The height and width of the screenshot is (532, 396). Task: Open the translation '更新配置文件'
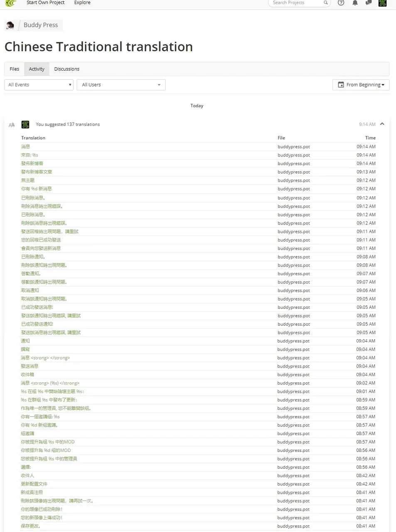[x=34, y=484]
